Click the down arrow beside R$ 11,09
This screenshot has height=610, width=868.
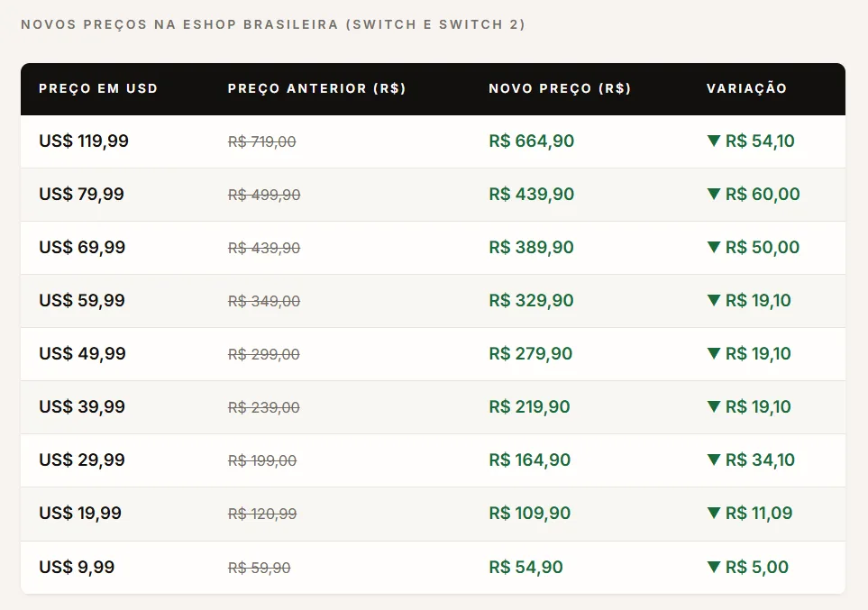[x=714, y=513]
